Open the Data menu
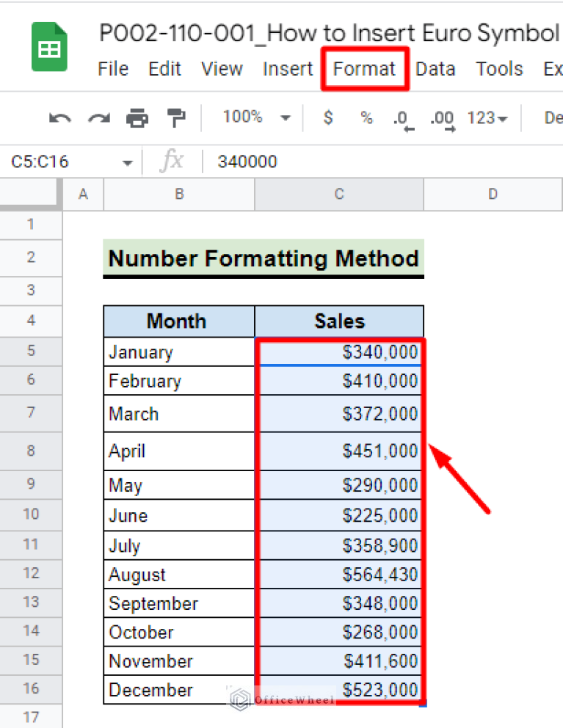The height and width of the screenshot is (728, 563). click(x=435, y=68)
